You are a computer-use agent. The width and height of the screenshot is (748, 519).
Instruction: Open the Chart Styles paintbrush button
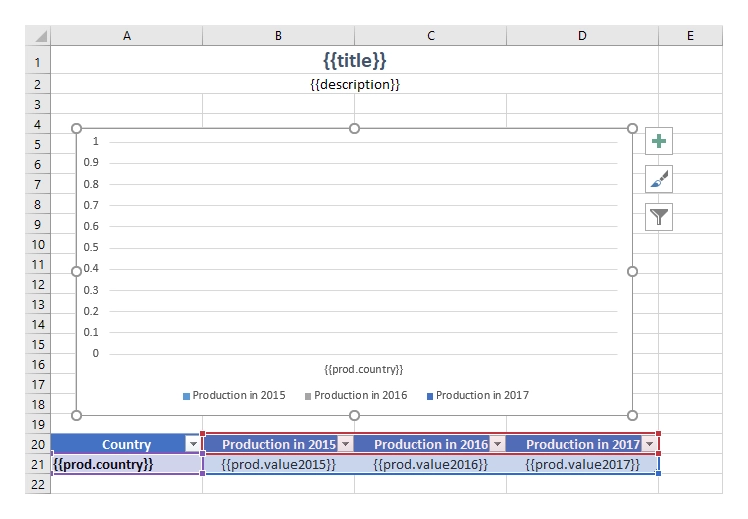(x=659, y=179)
